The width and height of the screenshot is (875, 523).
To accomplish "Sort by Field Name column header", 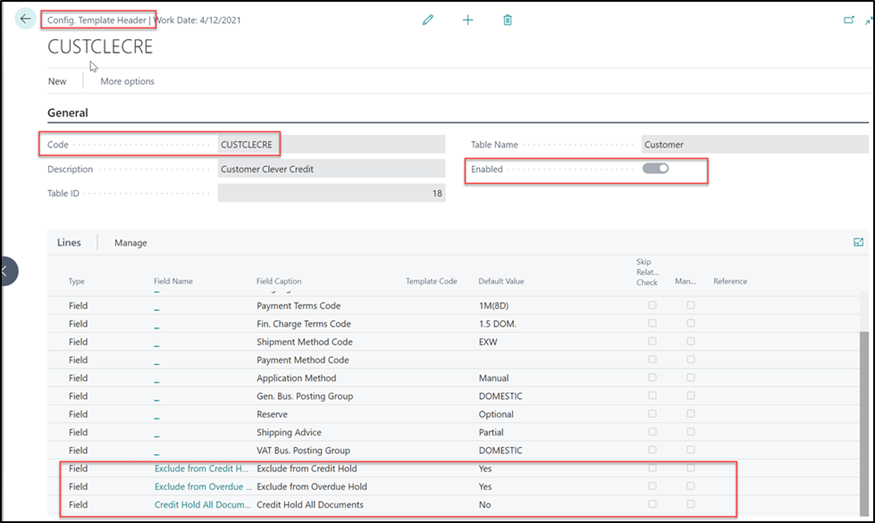I will click(x=173, y=281).
